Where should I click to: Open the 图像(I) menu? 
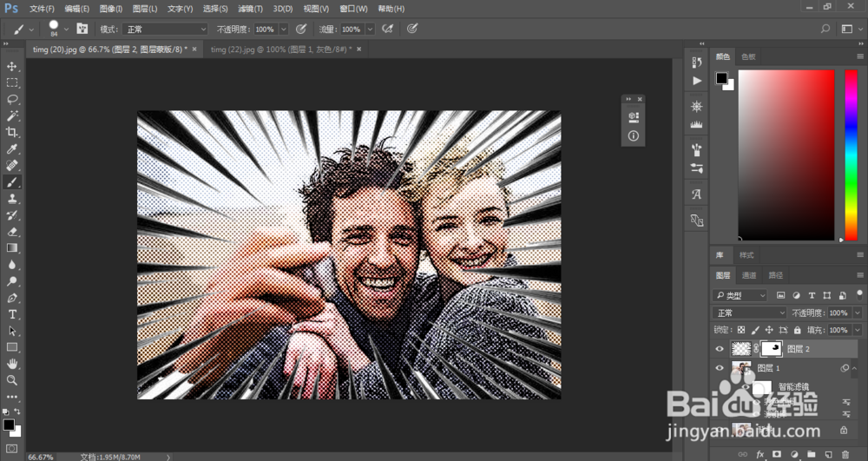coord(111,9)
